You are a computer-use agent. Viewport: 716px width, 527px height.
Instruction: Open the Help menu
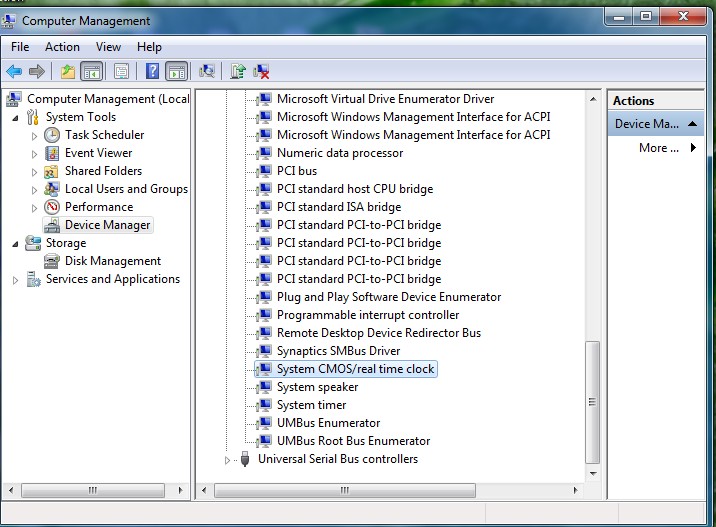tap(149, 47)
